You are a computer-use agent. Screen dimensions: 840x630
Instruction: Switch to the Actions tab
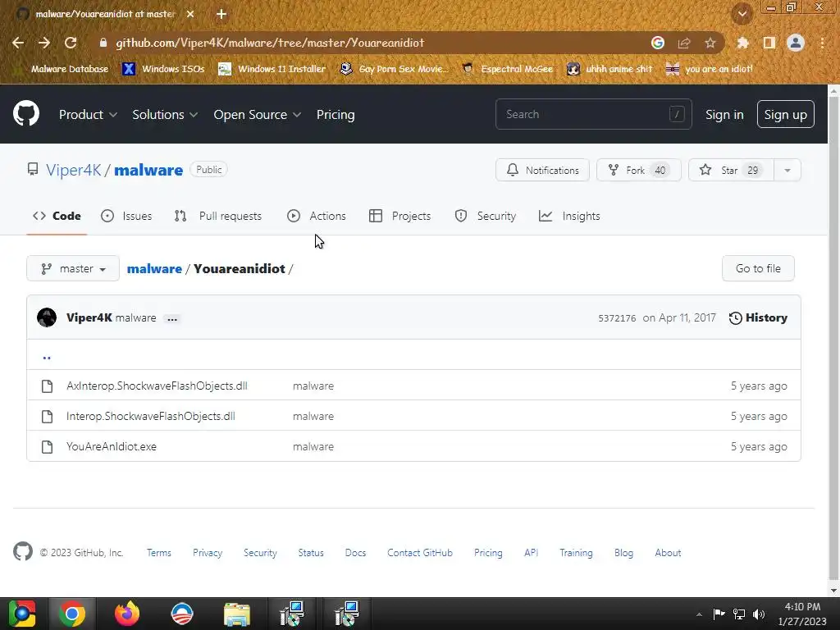pyautogui.click(x=317, y=216)
